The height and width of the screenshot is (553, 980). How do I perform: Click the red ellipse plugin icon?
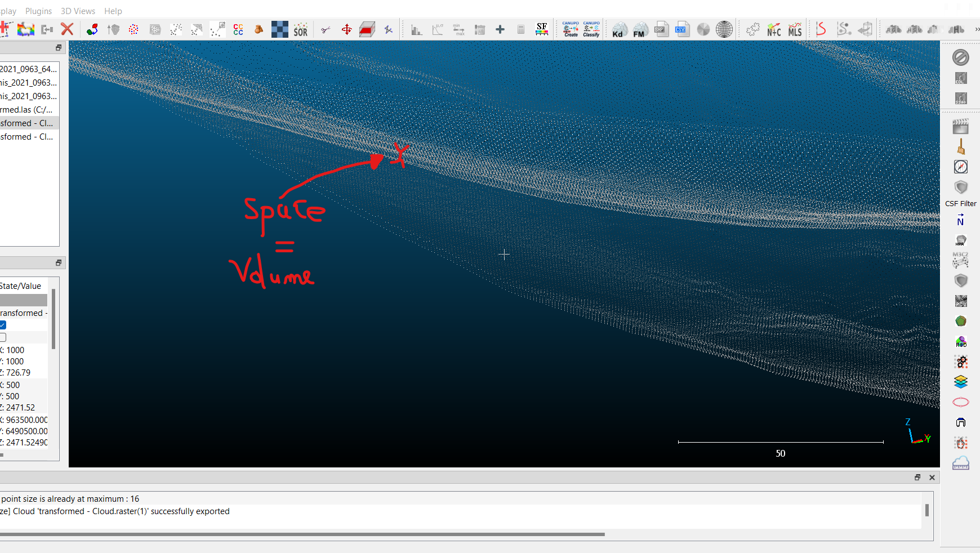point(961,402)
